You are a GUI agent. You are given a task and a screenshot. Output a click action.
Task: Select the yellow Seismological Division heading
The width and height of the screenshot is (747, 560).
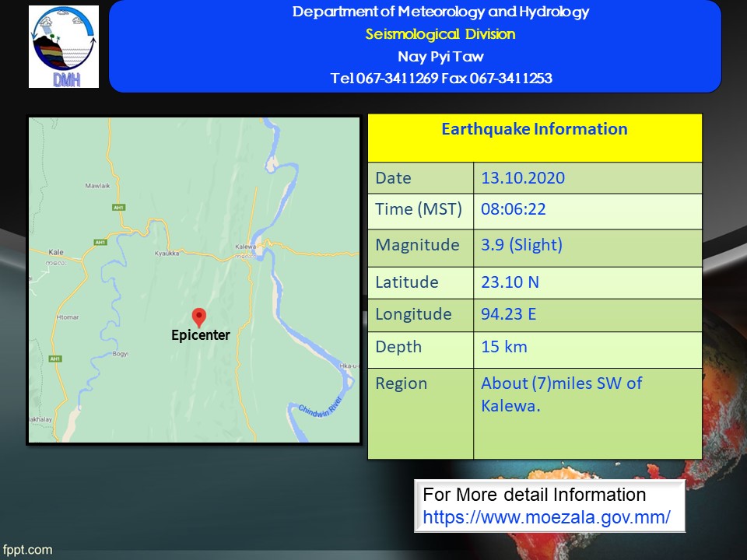point(440,34)
